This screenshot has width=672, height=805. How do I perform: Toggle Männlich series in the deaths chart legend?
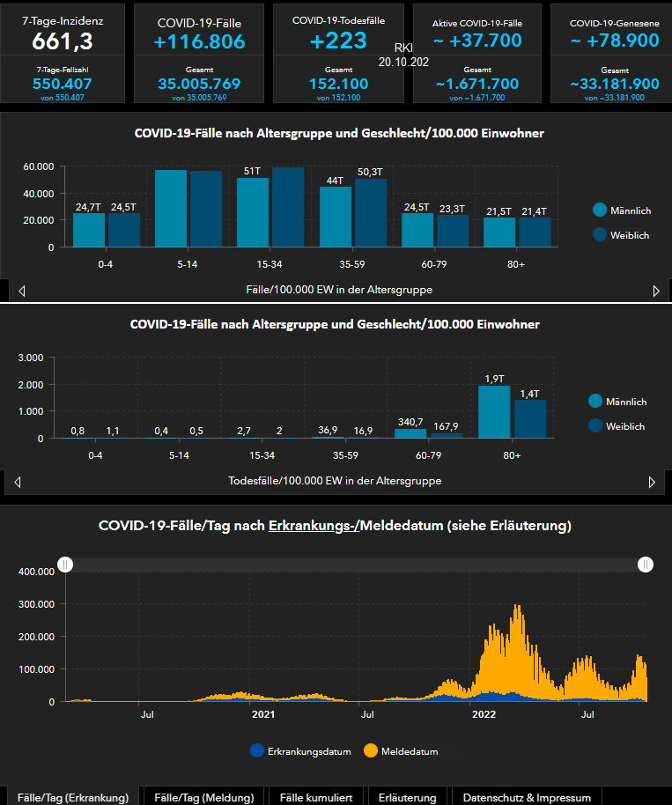point(617,402)
